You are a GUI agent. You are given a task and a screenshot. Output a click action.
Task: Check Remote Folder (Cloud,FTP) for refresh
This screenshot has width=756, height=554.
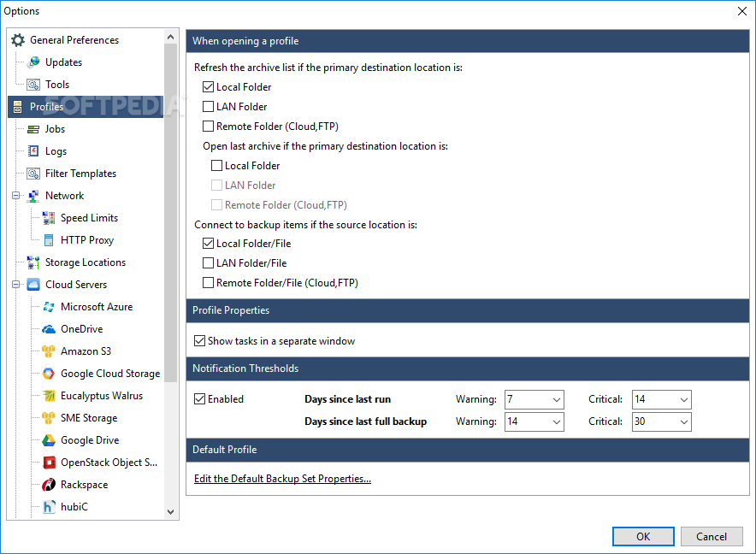(x=209, y=127)
